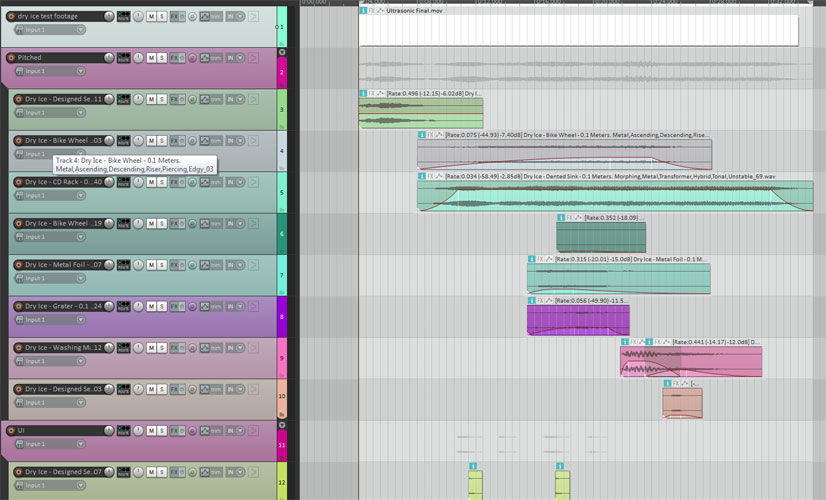Click the phase invert icon on Dry Ice - Metal Foil track

[191, 265]
